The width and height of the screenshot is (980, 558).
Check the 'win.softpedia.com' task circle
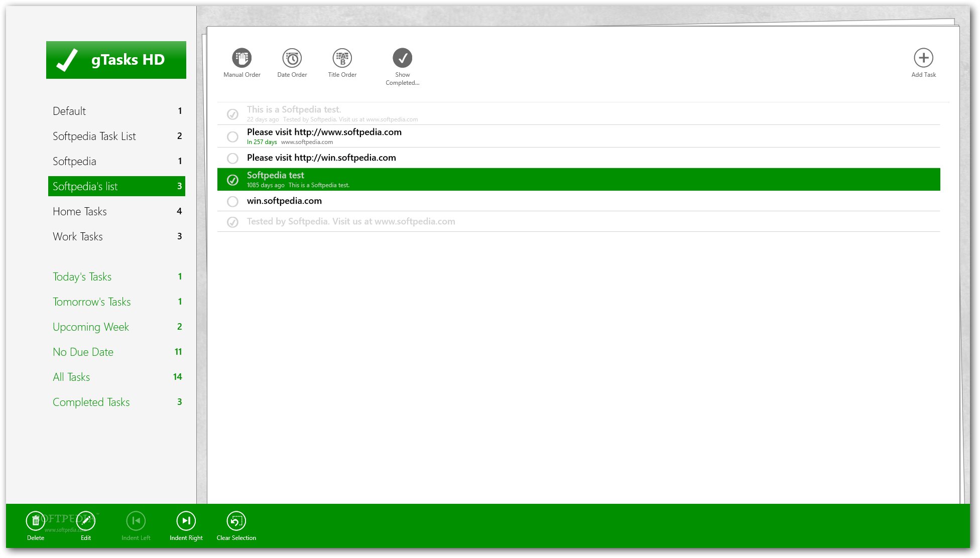pyautogui.click(x=232, y=201)
